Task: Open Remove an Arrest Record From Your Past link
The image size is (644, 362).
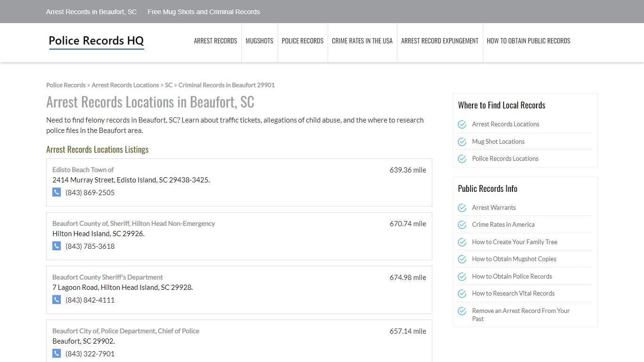Action: click(x=520, y=315)
